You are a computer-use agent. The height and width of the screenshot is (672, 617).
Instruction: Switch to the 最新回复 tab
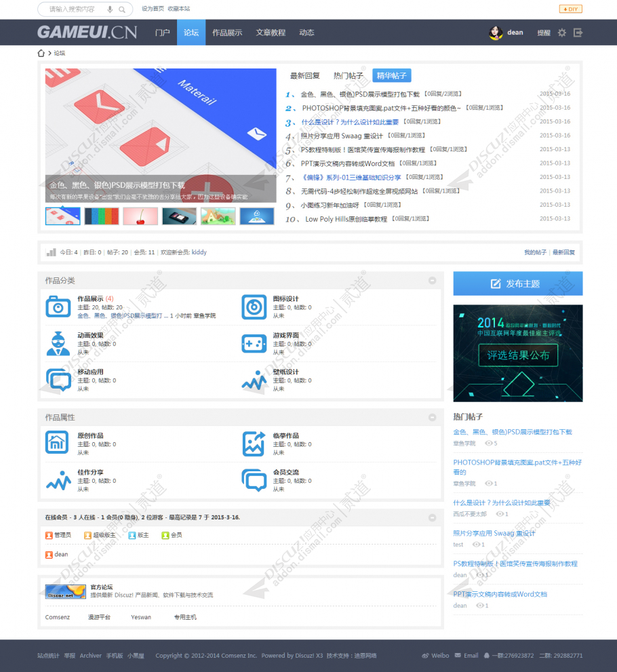(x=304, y=76)
